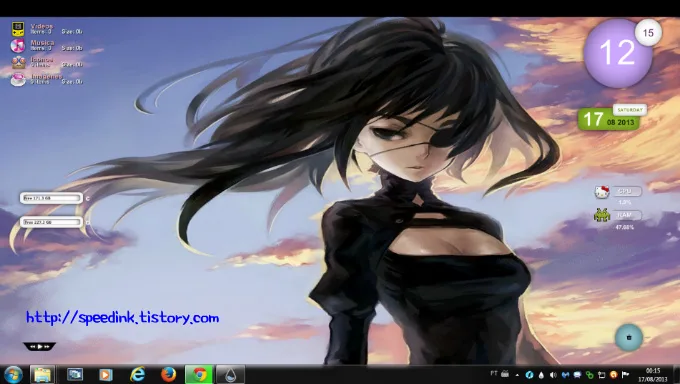Click the monitor-shaped tray icon
The height and width of the screenshot is (384, 680).
(x=577, y=375)
